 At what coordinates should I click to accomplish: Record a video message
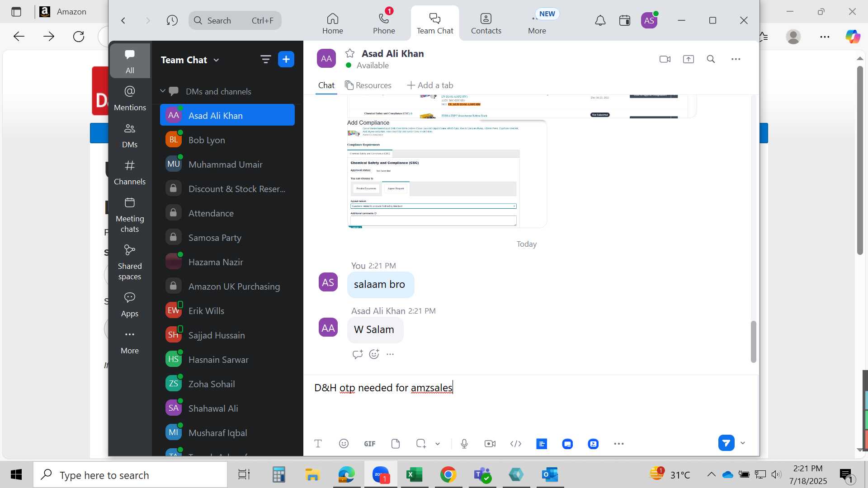pyautogui.click(x=490, y=444)
